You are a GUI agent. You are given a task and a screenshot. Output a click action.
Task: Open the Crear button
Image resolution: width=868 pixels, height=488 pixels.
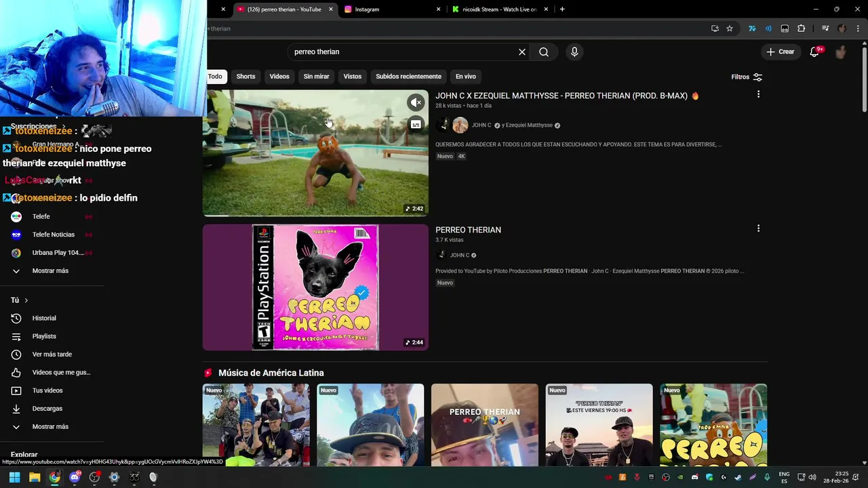click(780, 52)
